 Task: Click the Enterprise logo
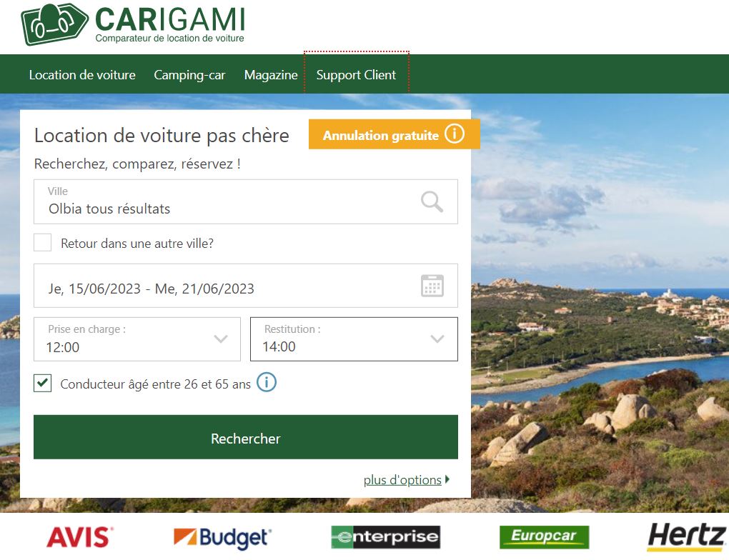click(x=385, y=537)
